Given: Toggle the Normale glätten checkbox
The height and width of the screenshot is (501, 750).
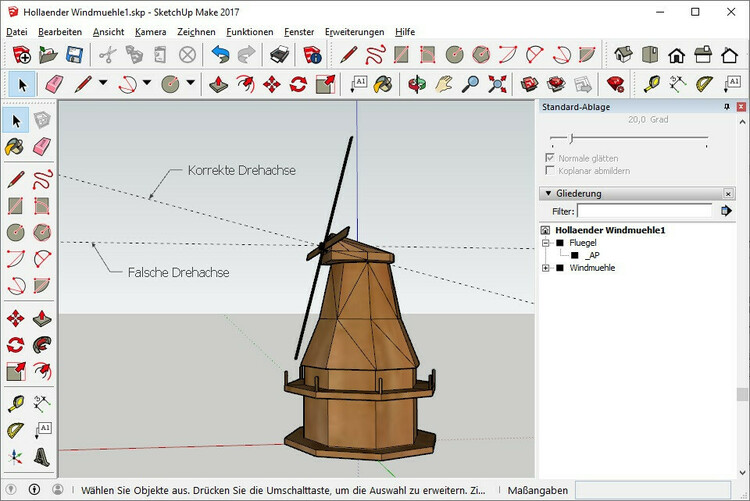Looking at the screenshot, I should (550, 158).
